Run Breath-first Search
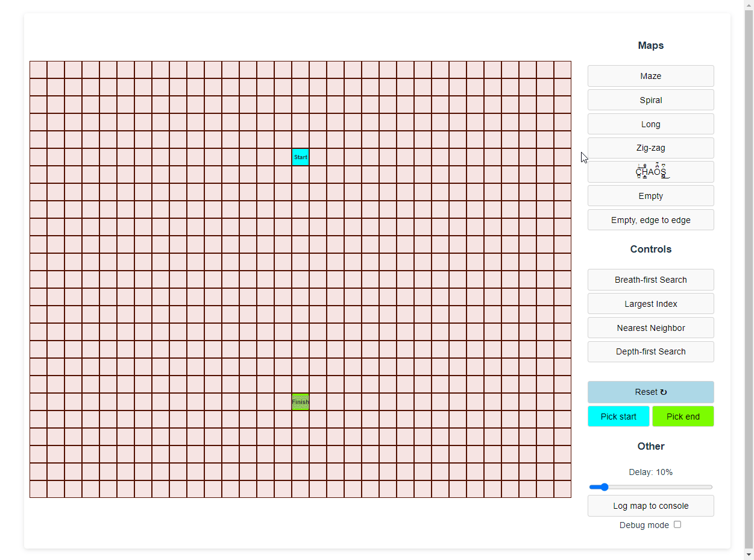754x560 pixels. click(x=650, y=280)
